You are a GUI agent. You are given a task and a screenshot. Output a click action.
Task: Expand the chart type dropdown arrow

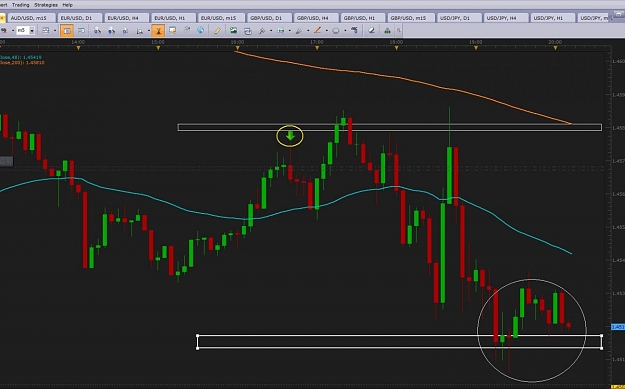[55, 31]
